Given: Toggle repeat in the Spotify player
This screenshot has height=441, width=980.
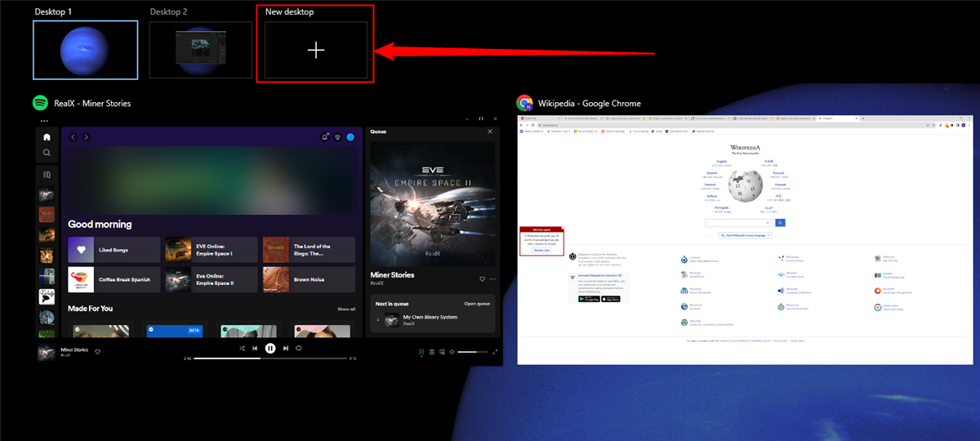Looking at the screenshot, I should [299, 348].
